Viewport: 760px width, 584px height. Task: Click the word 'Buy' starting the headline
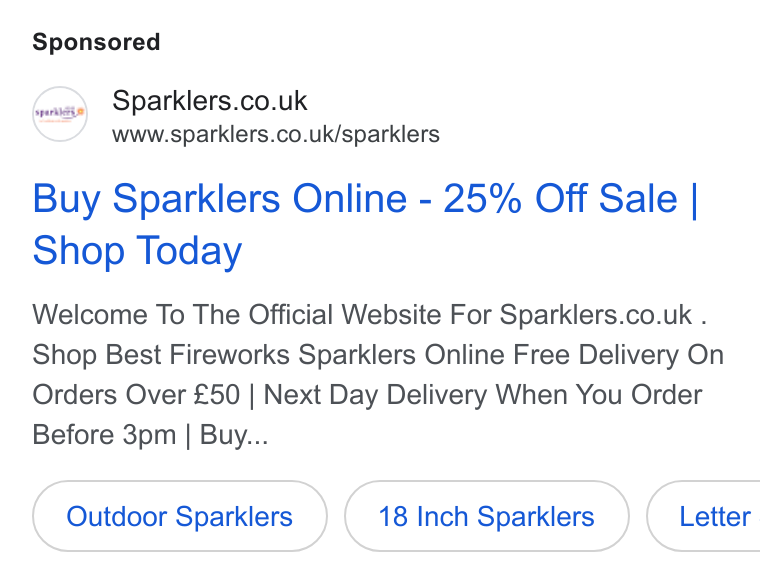point(67,199)
